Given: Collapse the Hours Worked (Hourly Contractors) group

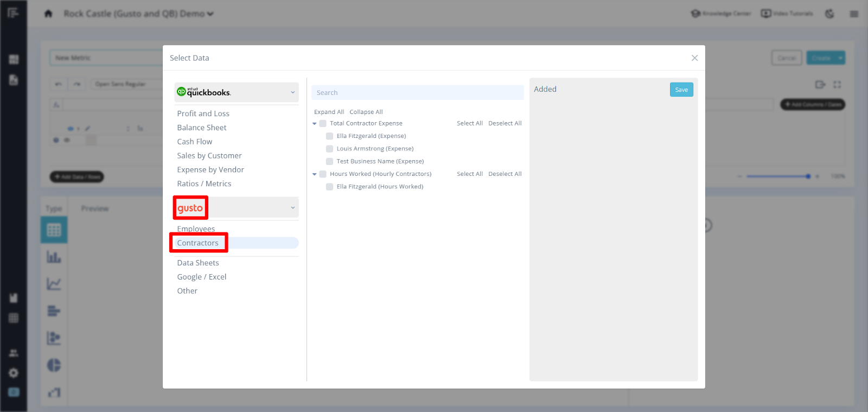Looking at the screenshot, I should click(x=315, y=174).
